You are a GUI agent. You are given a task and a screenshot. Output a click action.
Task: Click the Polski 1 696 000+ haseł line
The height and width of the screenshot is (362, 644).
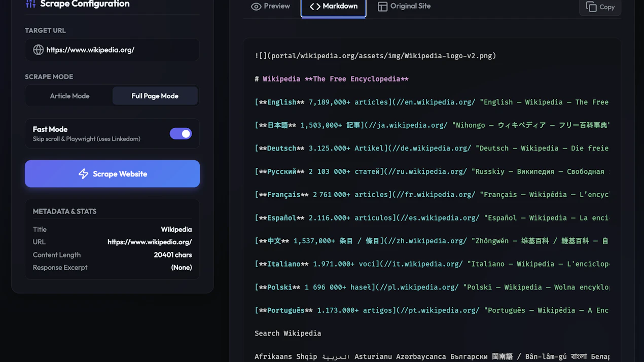tap(432, 287)
